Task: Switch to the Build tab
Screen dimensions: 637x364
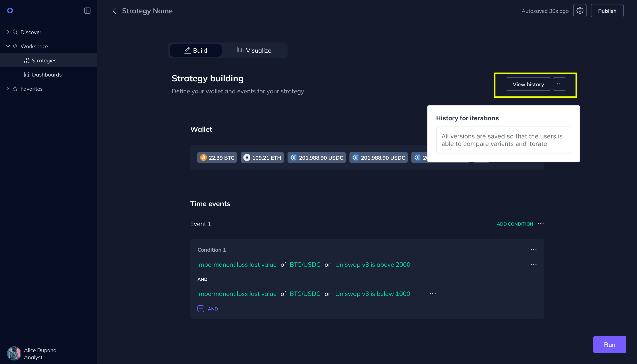Action: [196, 50]
